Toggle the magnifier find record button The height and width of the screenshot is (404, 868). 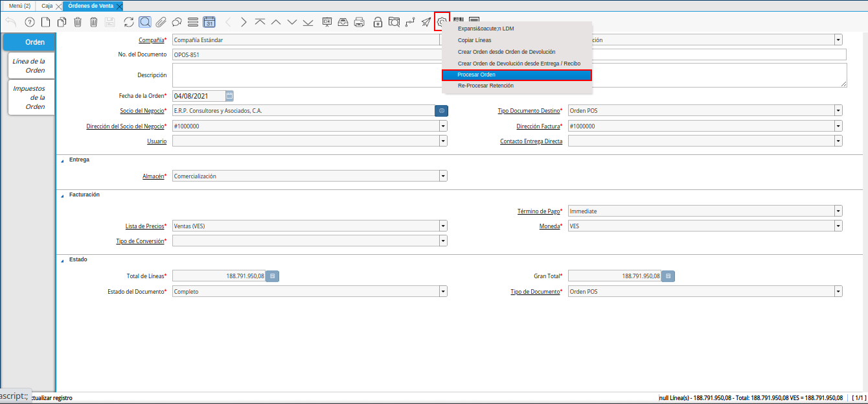pyautogui.click(x=145, y=22)
